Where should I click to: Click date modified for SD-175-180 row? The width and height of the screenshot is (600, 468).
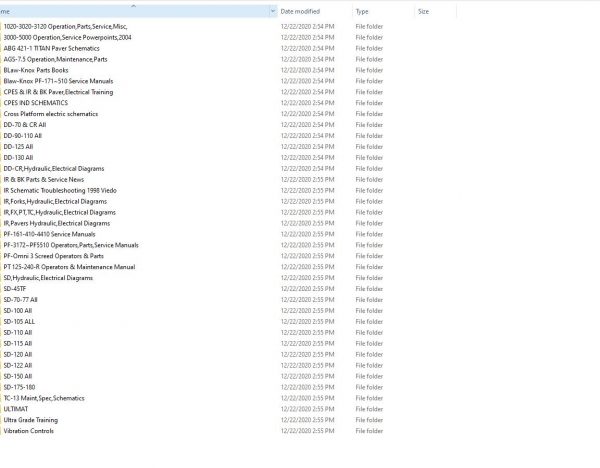[307, 387]
